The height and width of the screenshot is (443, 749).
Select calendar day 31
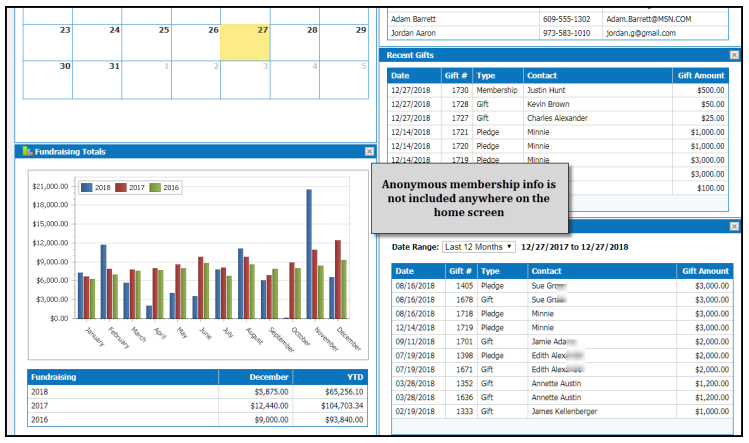pos(97,80)
